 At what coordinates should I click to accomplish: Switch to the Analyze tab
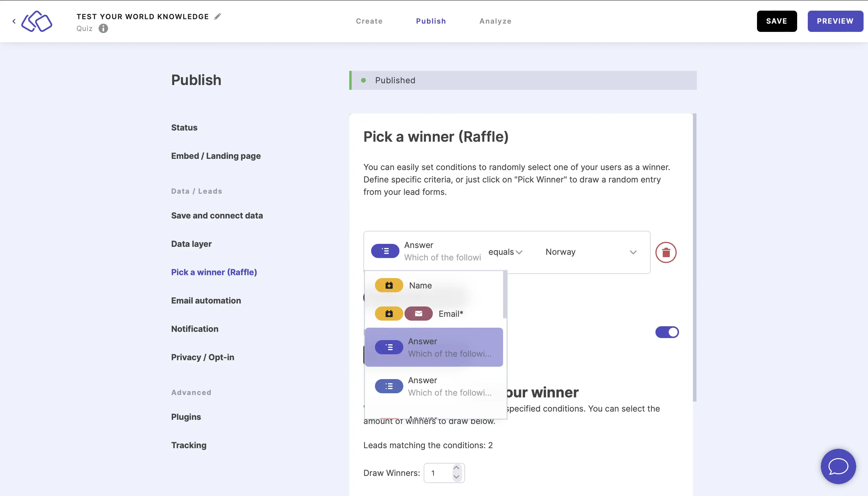click(x=495, y=21)
